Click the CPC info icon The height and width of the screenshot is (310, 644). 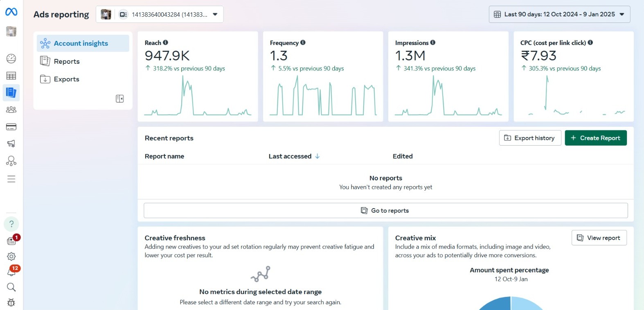[x=590, y=43]
